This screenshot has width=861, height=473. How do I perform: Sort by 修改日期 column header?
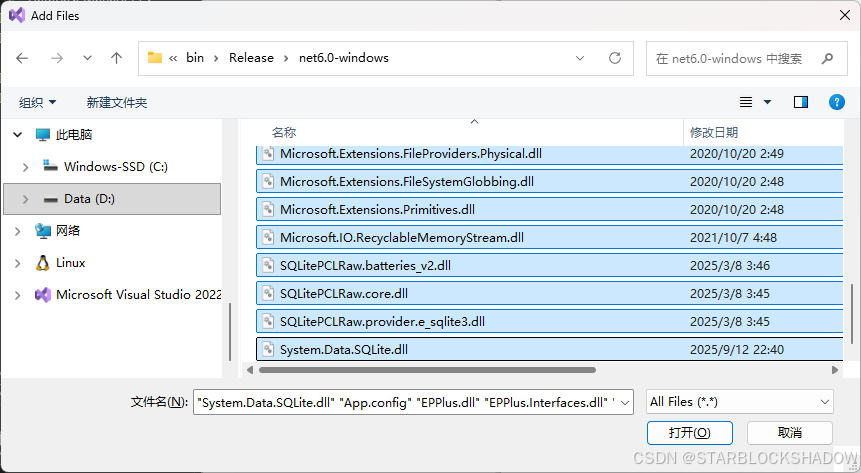[x=714, y=132]
